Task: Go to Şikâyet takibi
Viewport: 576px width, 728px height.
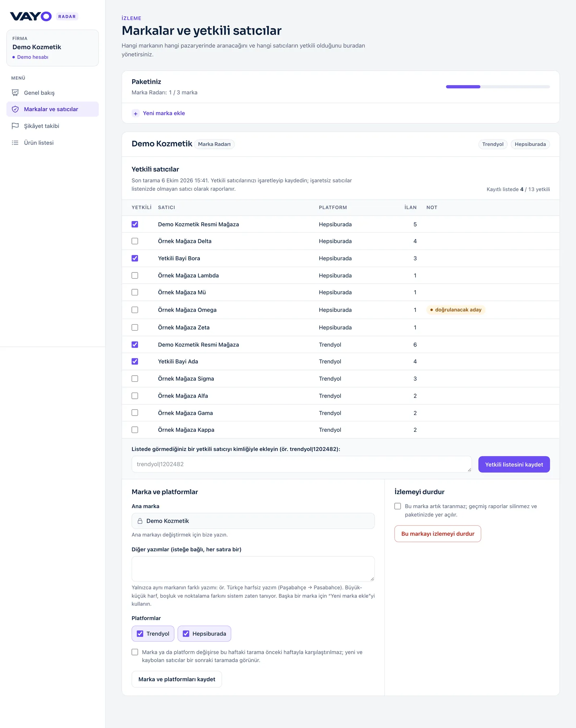Action: [53, 126]
